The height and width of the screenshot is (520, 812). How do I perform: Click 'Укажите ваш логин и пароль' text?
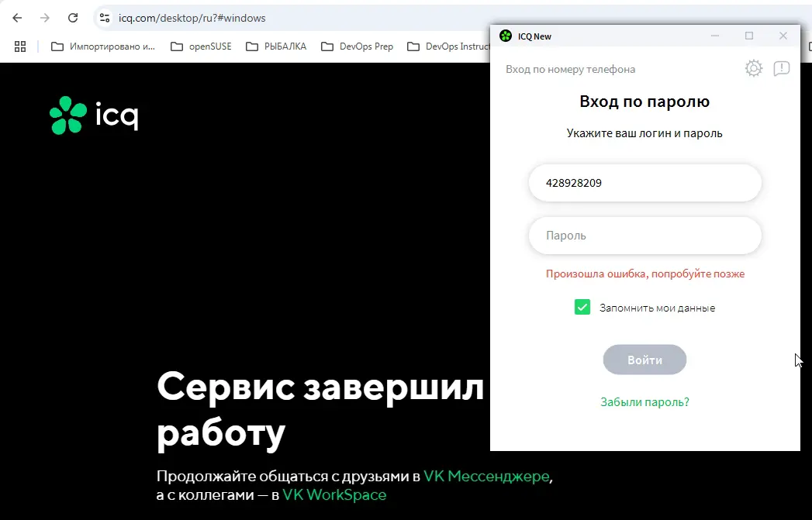644,133
